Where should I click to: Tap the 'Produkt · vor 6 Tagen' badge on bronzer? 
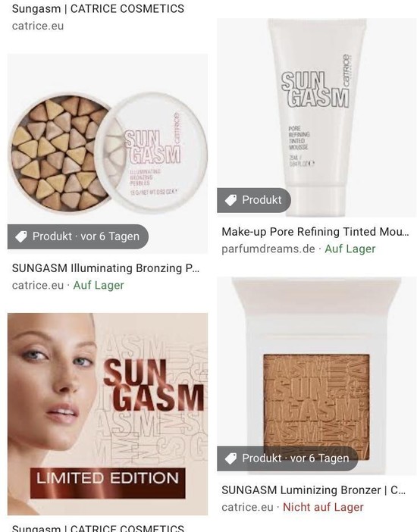click(x=287, y=458)
